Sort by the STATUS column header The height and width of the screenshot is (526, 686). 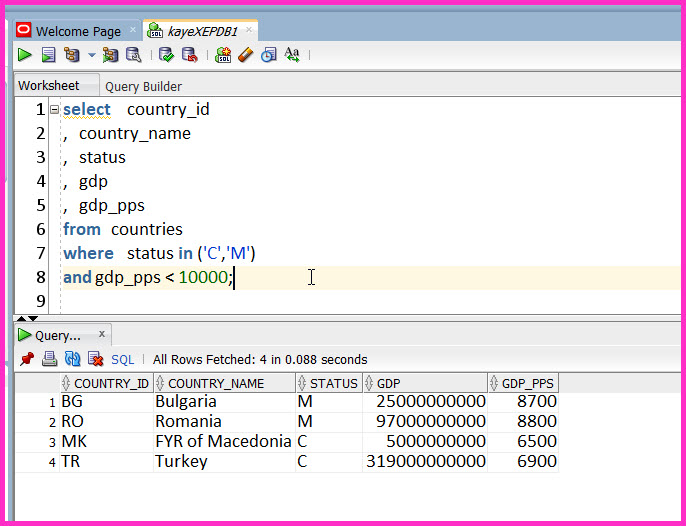click(329, 383)
